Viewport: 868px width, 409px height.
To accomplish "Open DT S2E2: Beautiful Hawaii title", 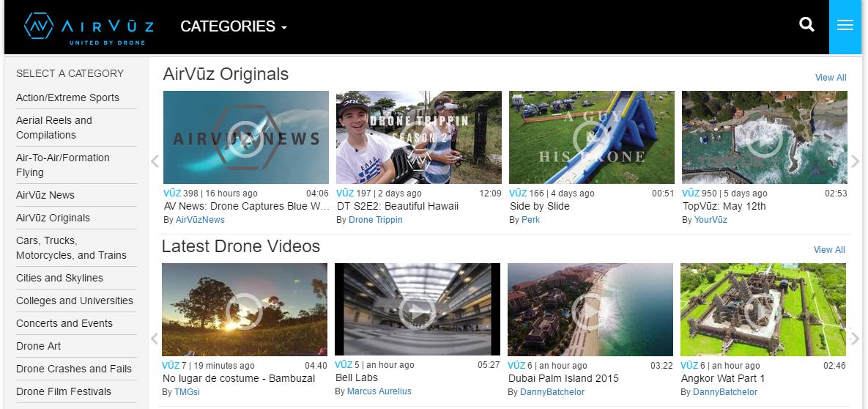I will point(398,206).
